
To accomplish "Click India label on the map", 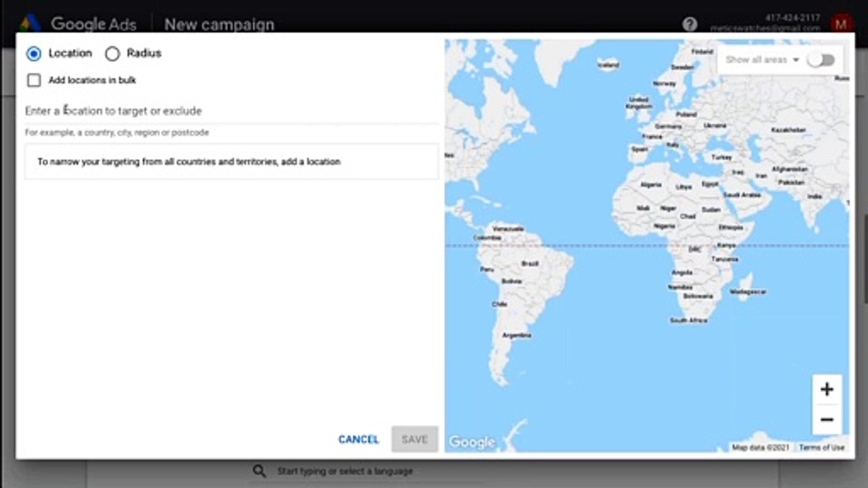I will [814, 197].
